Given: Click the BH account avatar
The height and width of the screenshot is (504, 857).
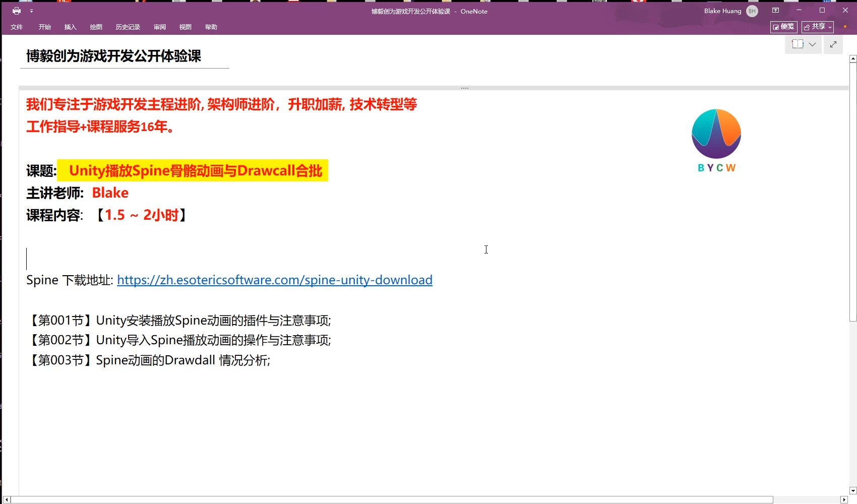Looking at the screenshot, I should click(x=752, y=11).
